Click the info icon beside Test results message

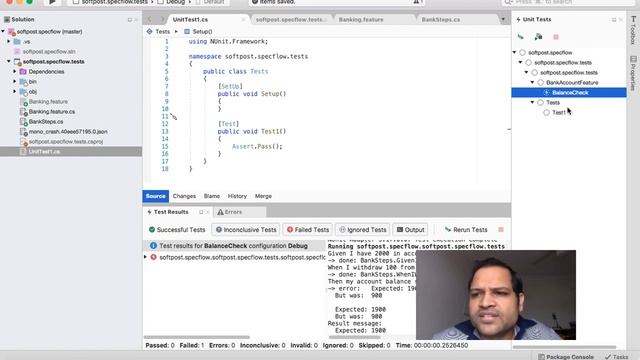(153, 246)
